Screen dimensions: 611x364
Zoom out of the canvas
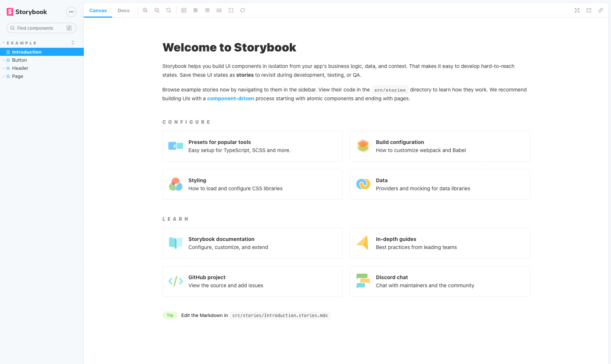pyautogui.click(x=157, y=10)
